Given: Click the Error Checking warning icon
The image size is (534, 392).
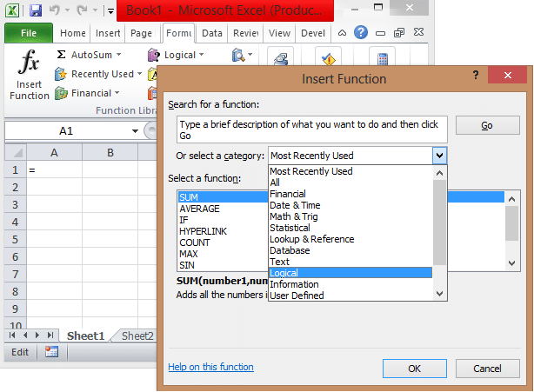Looking at the screenshot, I should [x=328, y=59].
